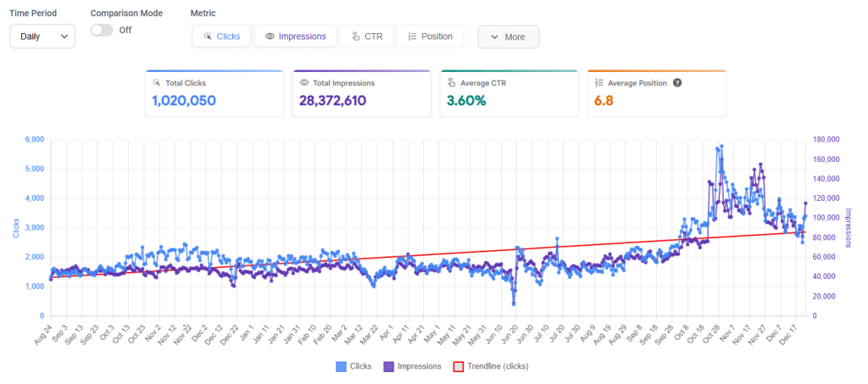Viewport: 868px width, 384px height.
Task: Select the Position metric button
Action: coord(431,36)
